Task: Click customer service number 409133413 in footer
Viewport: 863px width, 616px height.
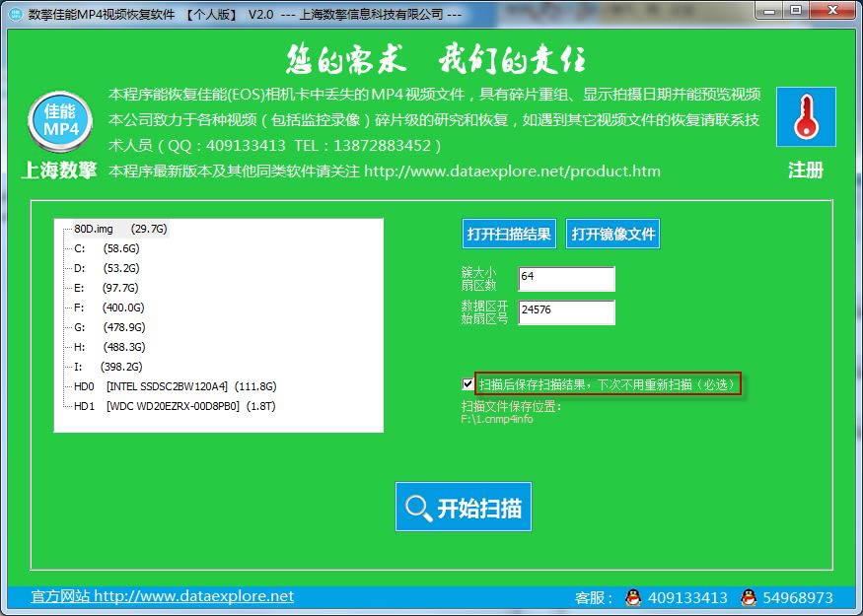Action: tap(687, 598)
